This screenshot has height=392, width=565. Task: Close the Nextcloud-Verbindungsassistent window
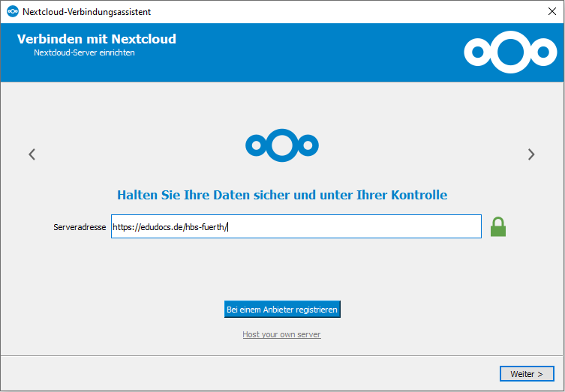[551, 11]
